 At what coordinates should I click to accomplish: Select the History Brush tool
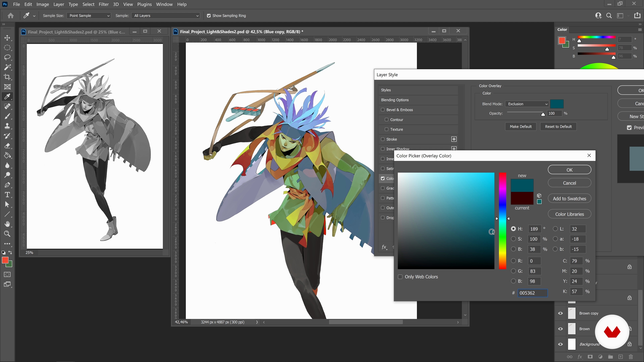(x=7, y=136)
